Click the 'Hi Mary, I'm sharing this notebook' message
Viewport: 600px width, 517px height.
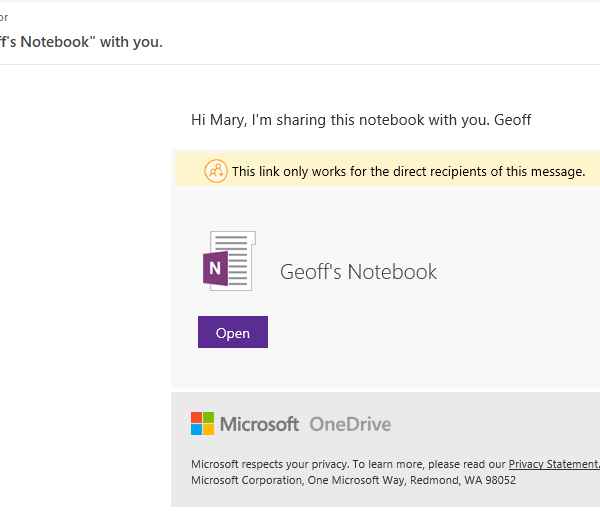click(x=361, y=120)
